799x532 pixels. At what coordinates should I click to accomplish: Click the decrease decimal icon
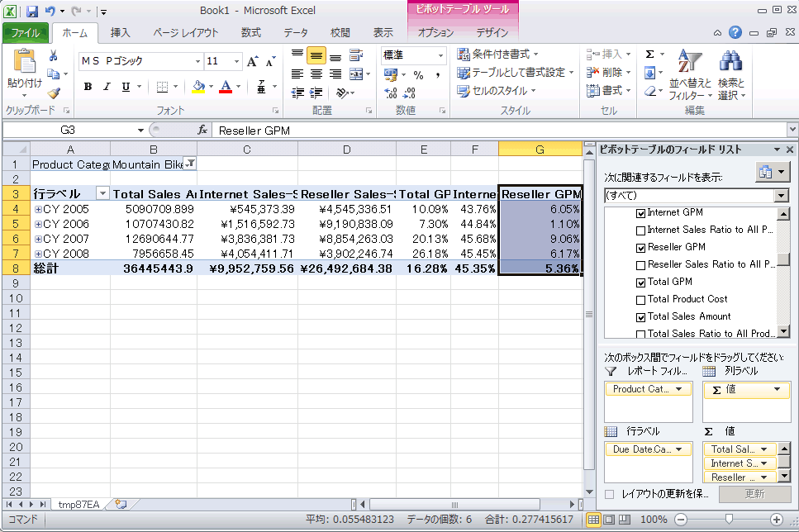click(x=409, y=93)
